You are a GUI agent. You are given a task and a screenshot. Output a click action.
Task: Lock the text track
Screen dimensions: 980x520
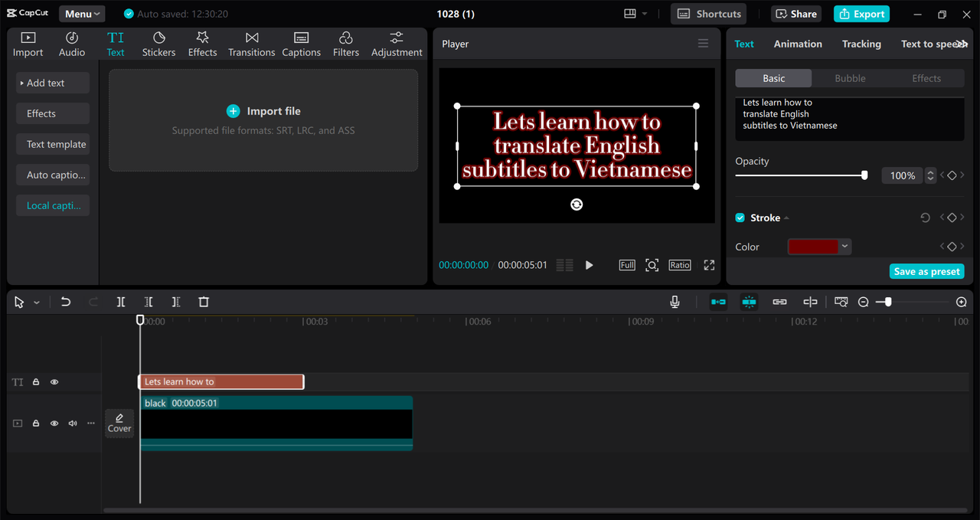pyautogui.click(x=36, y=381)
